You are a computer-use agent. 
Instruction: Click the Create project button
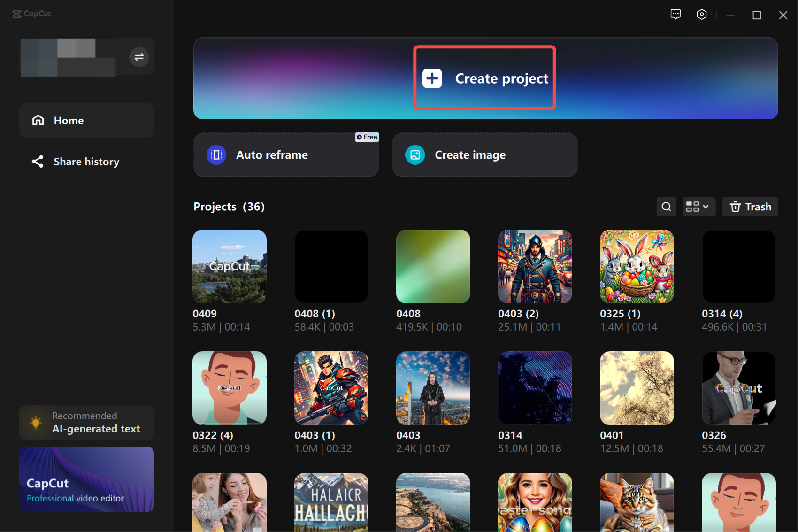tap(484, 78)
